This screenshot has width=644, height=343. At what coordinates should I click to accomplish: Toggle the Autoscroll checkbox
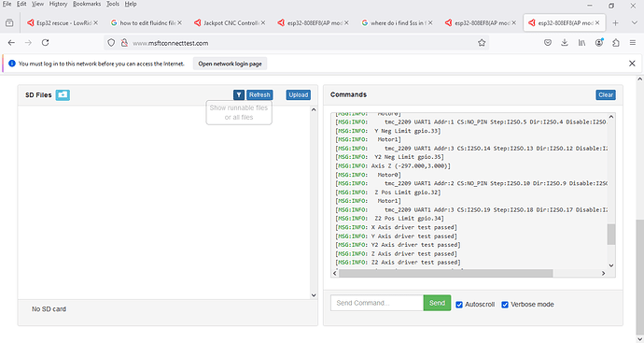tap(459, 305)
